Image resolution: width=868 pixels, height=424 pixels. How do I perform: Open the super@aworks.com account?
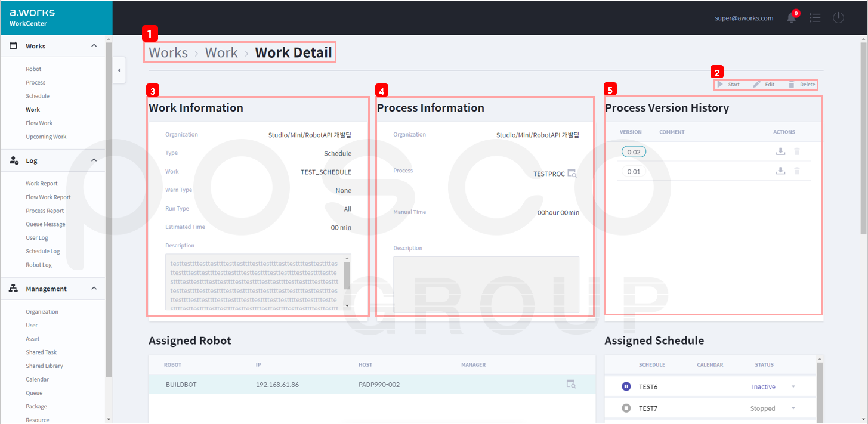(x=744, y=18)
